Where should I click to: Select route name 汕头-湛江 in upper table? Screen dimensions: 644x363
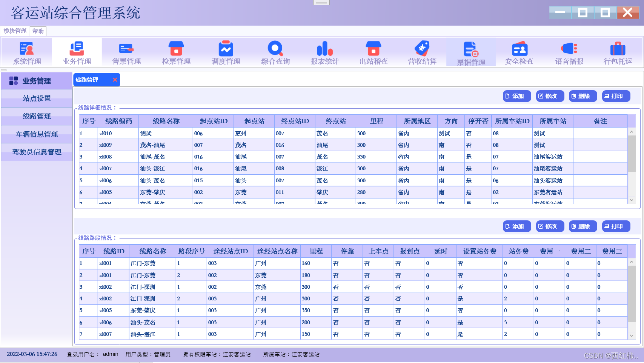(166, 168)
